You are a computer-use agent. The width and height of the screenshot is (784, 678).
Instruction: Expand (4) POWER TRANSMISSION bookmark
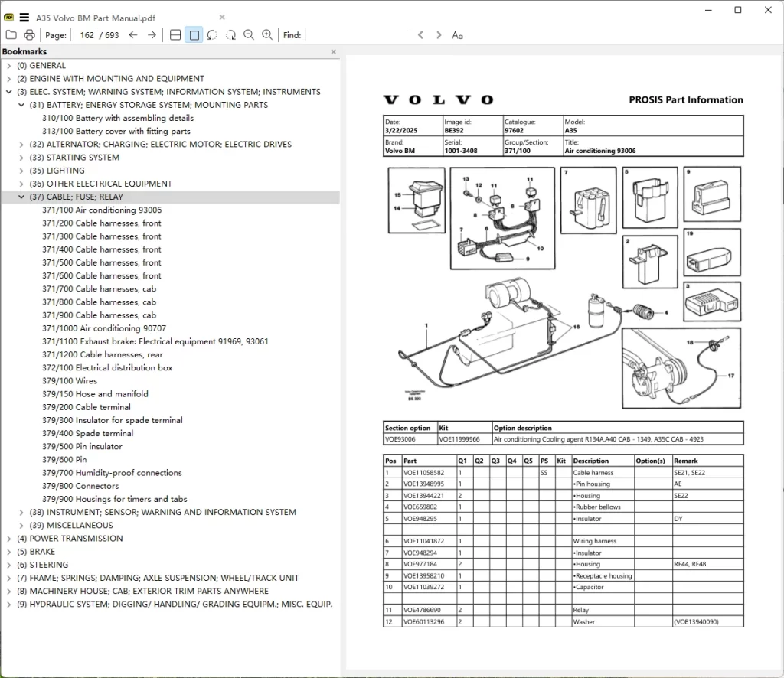(x=8, y=539)
